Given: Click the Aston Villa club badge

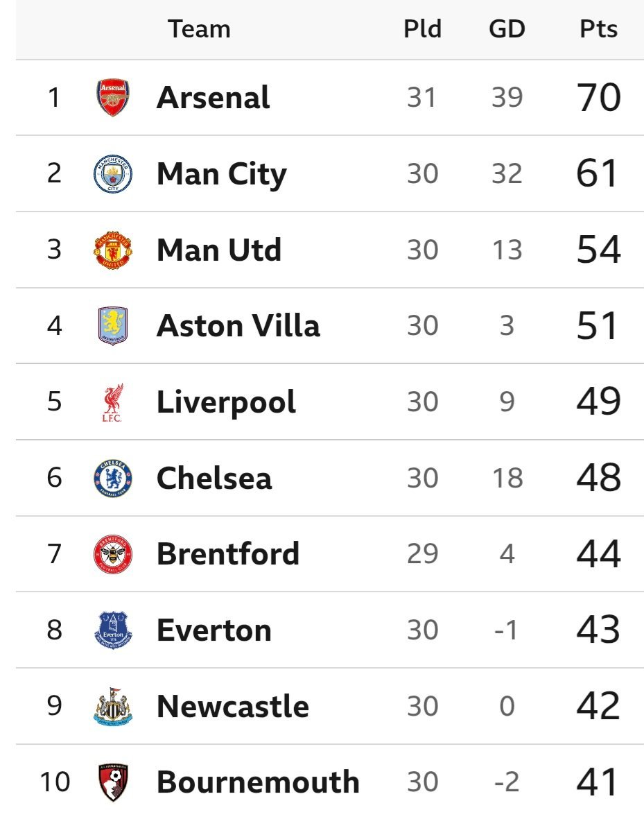Looking at the screenshot, I should click(x=113, y=326).
